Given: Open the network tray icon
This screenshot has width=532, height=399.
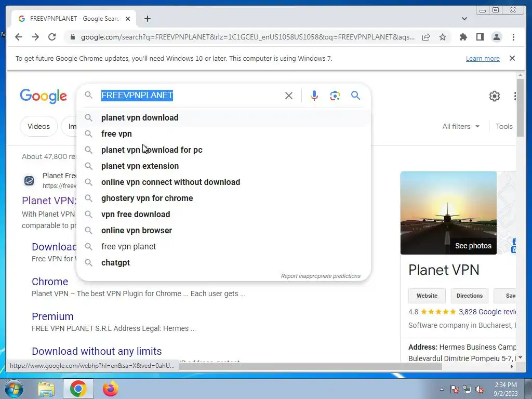Looking at the screenshot, I should pos(467,389).
